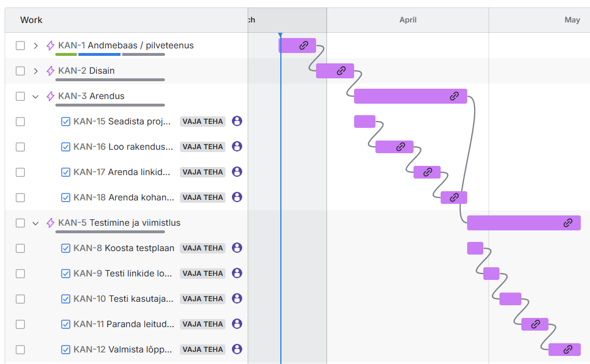
Task: Check the box for KAN-11 Paranda leitud
Action: pos(20,324)
